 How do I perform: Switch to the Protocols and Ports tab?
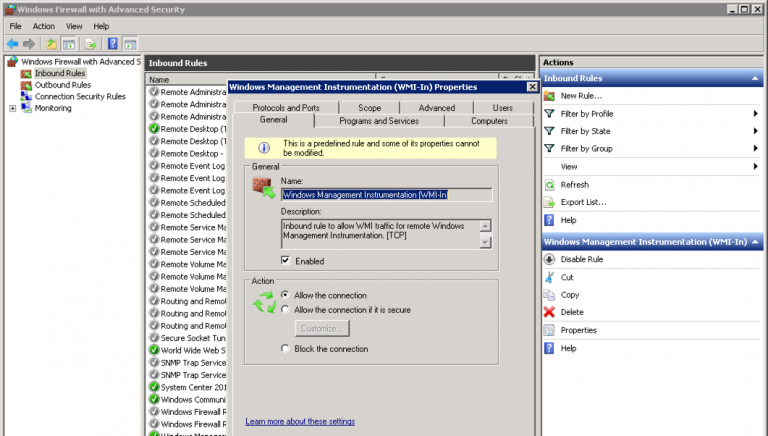(286, 108)
